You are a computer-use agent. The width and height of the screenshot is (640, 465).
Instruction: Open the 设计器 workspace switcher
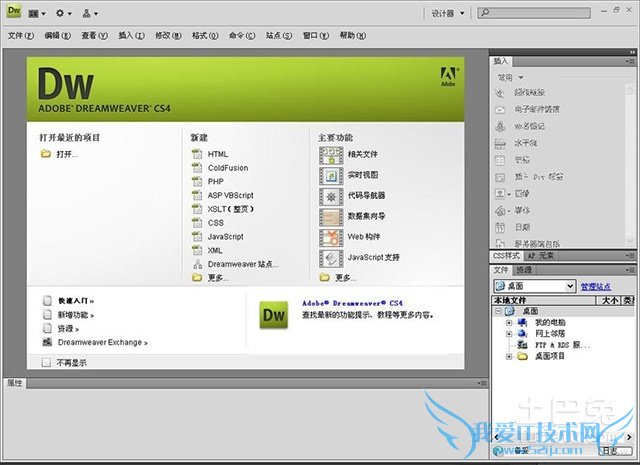pos(448,13)
